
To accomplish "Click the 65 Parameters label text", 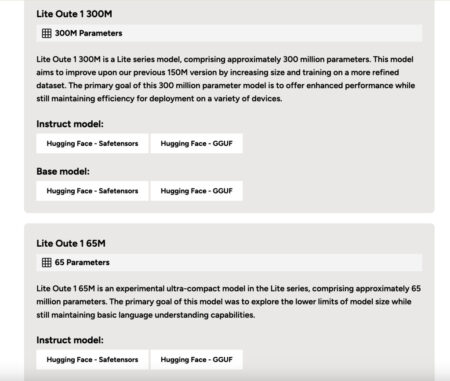I will [82, 262].
